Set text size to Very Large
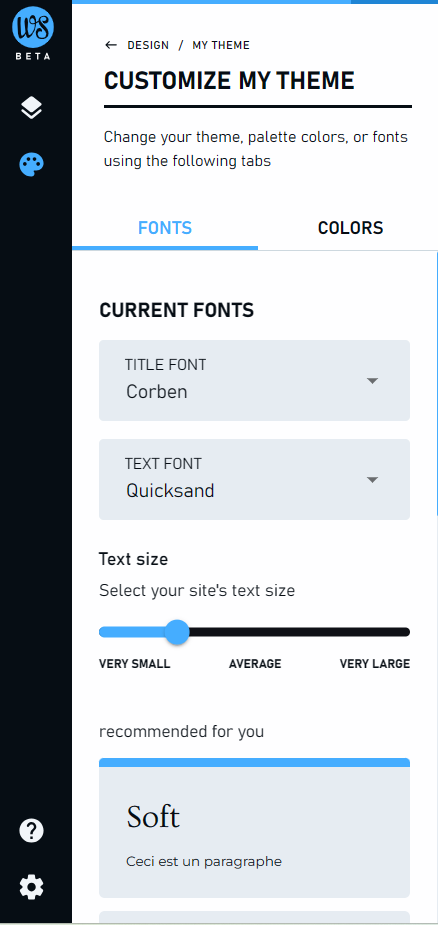438x925 pixels. coord(375,664)
